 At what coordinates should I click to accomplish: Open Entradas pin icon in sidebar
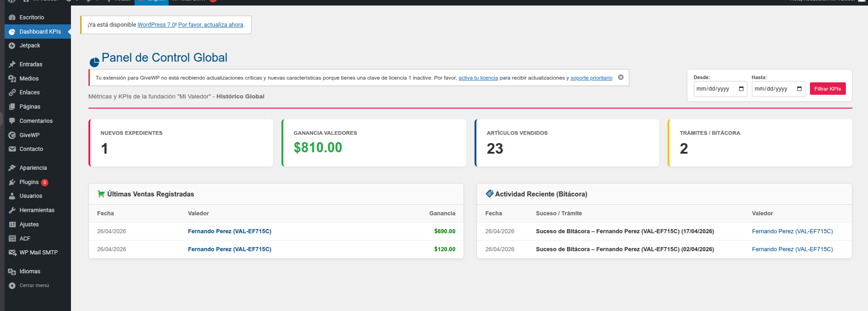12,64
